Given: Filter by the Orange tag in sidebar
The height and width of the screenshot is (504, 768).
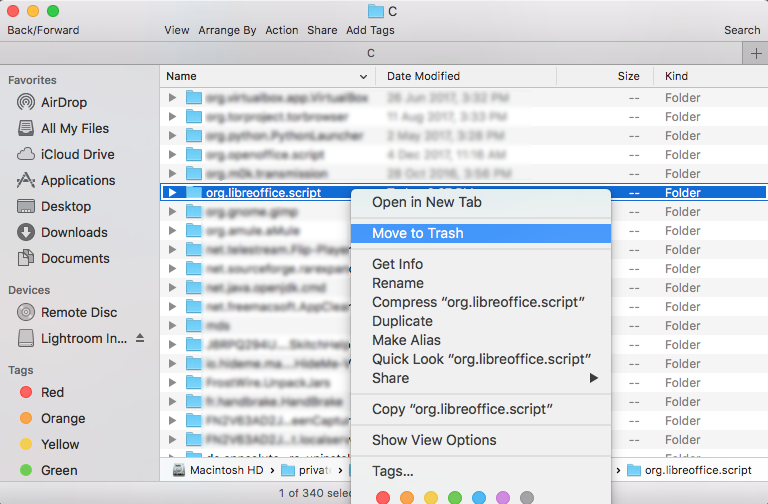Looking at the screenshot, I should [x=52, y=418].
